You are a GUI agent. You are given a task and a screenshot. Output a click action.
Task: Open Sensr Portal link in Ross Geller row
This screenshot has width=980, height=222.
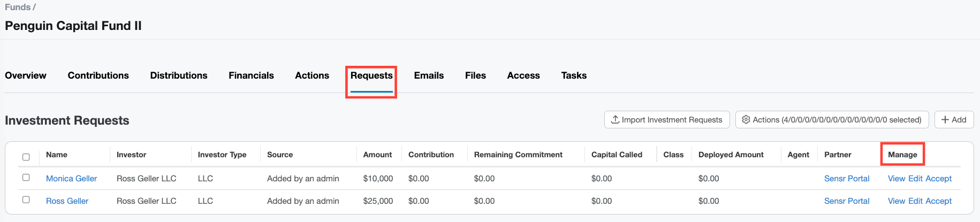847,201
